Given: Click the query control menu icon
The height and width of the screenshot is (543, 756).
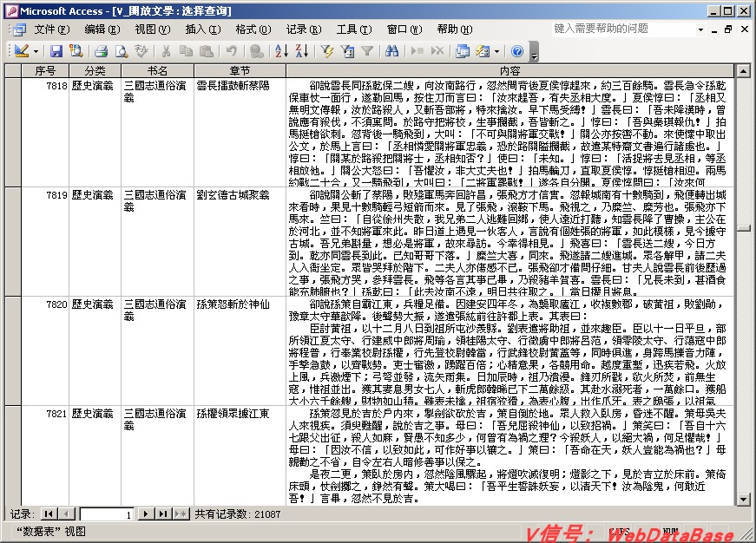Looking at the screenshot, I should click(x=19, y=29).
